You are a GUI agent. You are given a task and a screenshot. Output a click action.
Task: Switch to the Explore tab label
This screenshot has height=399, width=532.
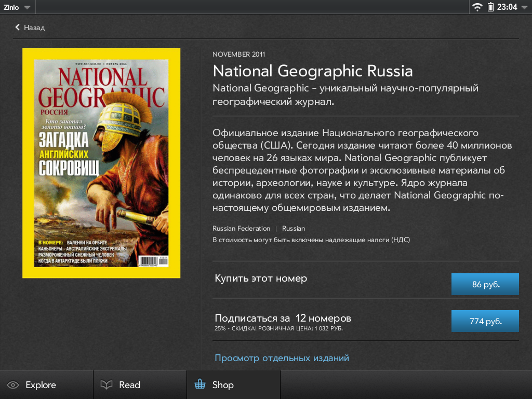[x=41, y=385]
